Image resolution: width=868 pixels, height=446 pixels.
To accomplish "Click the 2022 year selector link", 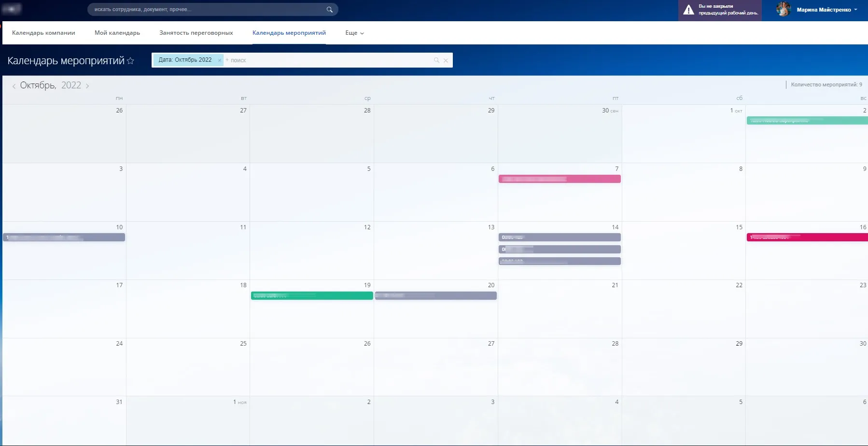I will click(x=71, y=85).
